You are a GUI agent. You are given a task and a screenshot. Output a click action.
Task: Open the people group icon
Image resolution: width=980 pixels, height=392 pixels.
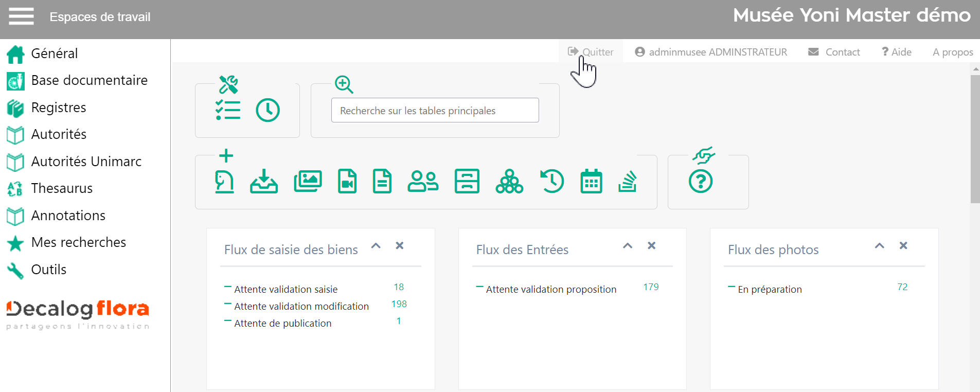click(423, 182)
